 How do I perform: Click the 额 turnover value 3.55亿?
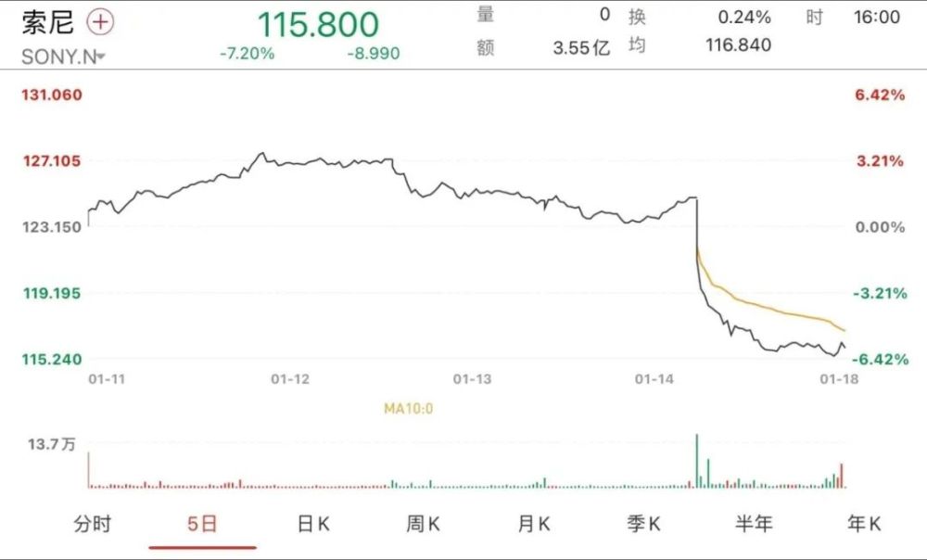579,47
